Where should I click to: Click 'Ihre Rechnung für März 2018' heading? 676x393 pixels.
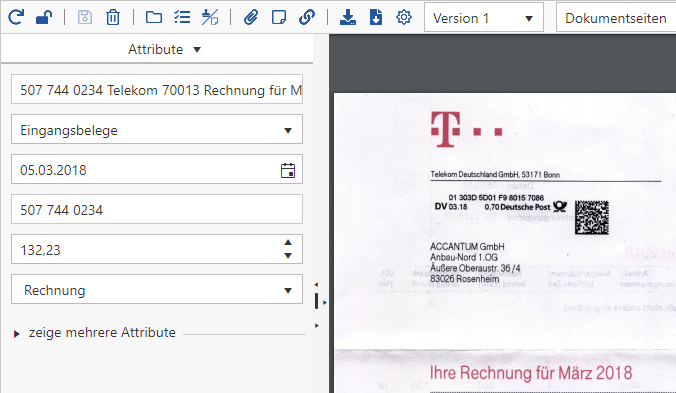(x=531, y=373)
